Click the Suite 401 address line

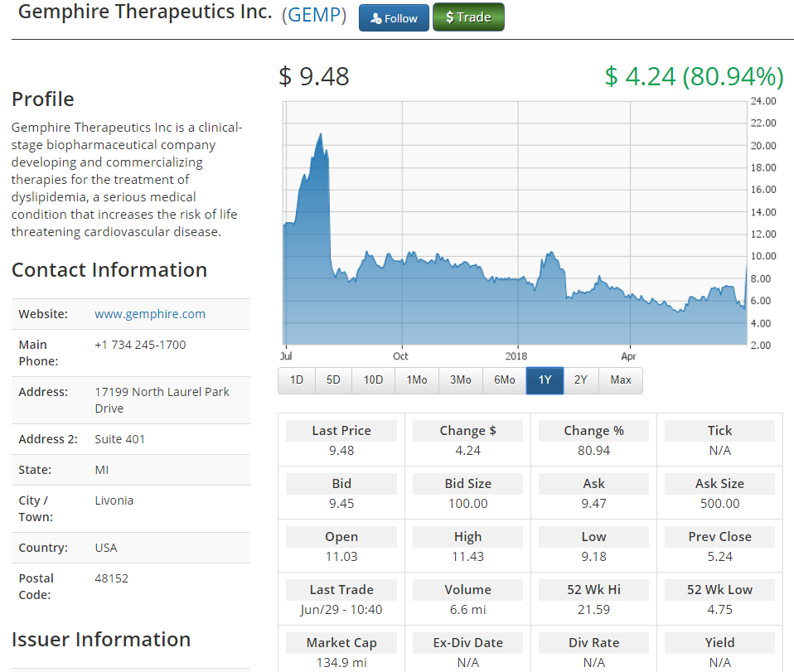click(x=120, y=439)
